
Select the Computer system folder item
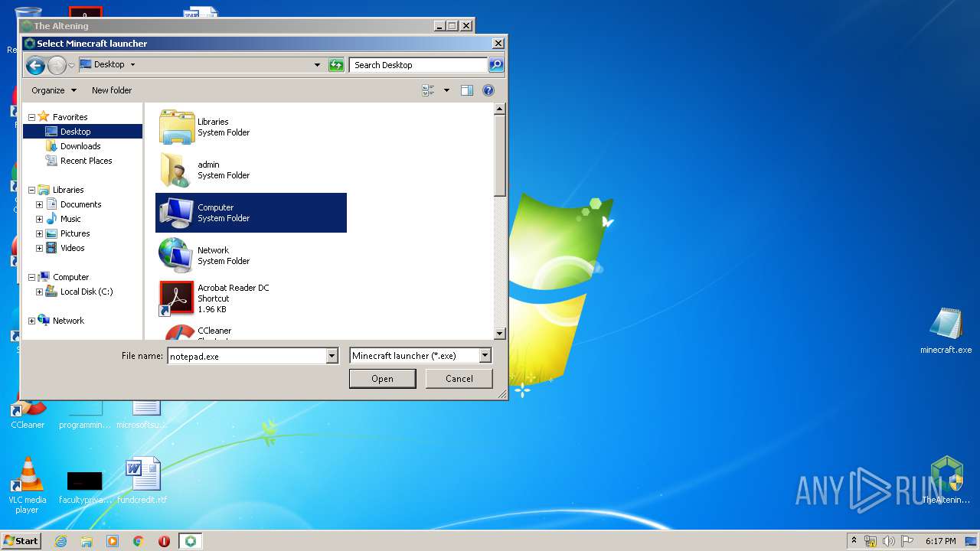click(x=251, y=213)
